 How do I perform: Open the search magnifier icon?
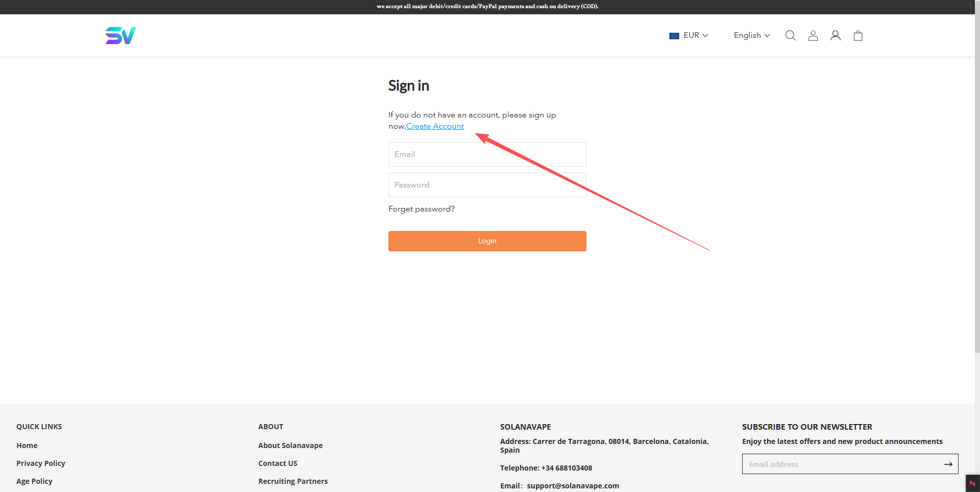(790, 35)
